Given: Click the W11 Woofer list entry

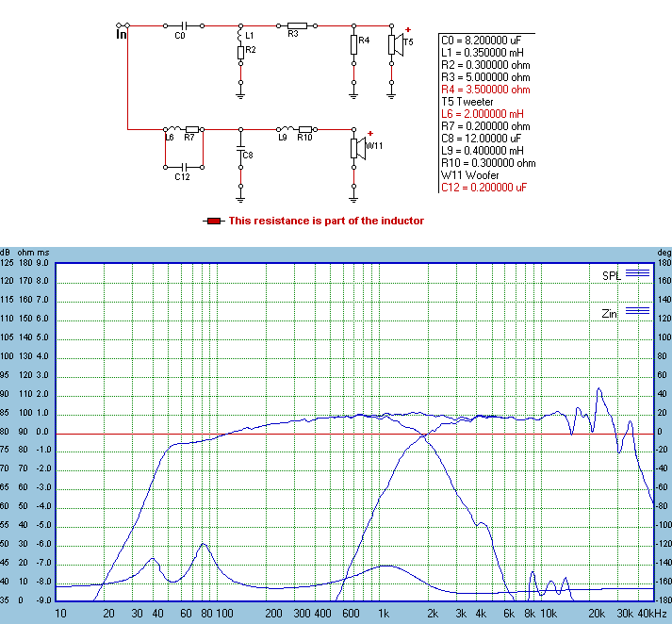Looking at the screenshot, I should pos(468,175).
